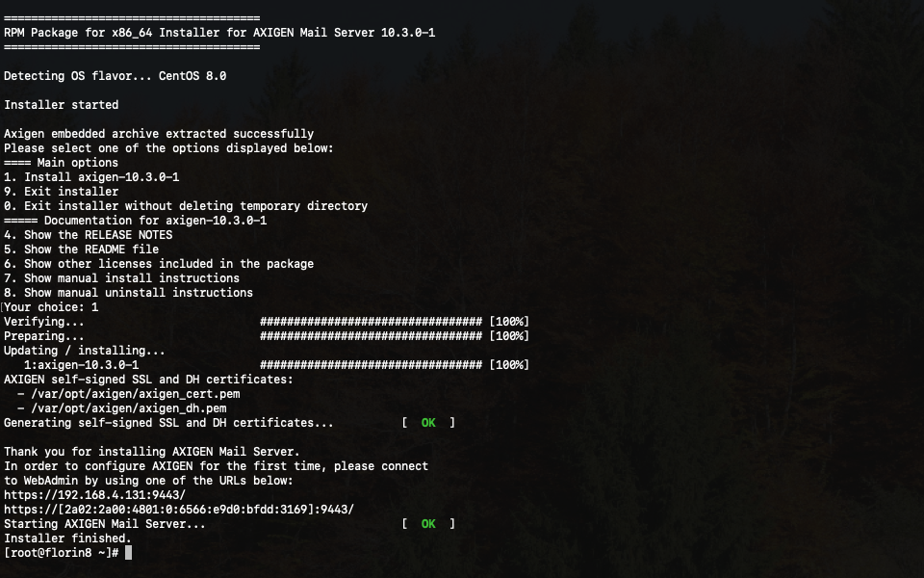Click the Verifying progress bar
The height and width of the screenshot is (578, 924).
(371, 322)
